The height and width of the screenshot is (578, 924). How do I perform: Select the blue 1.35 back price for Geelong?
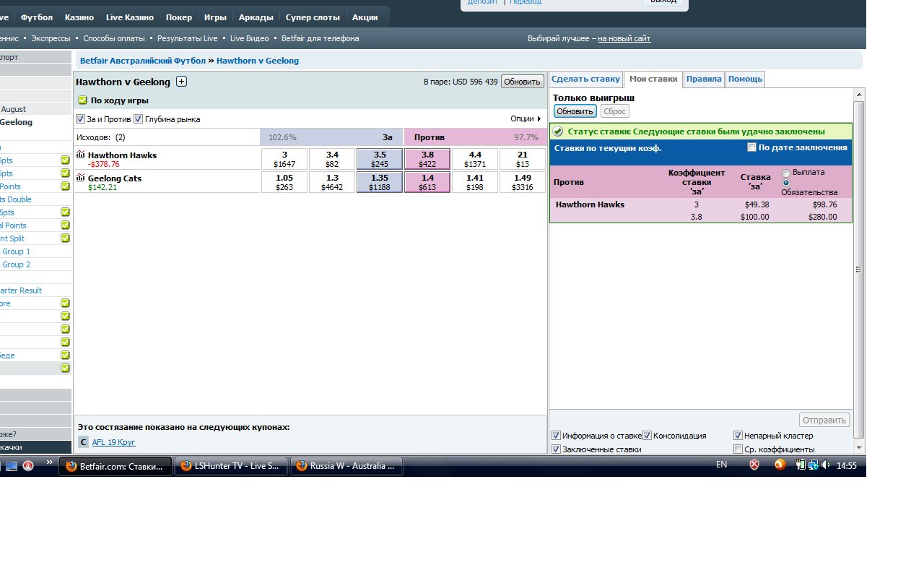[380, 182]
